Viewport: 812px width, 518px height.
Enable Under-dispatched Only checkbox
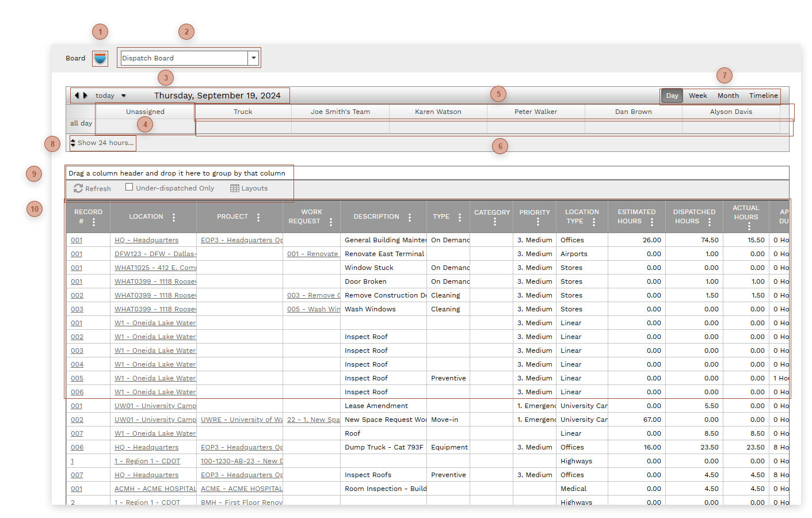[x=129, y=187]
